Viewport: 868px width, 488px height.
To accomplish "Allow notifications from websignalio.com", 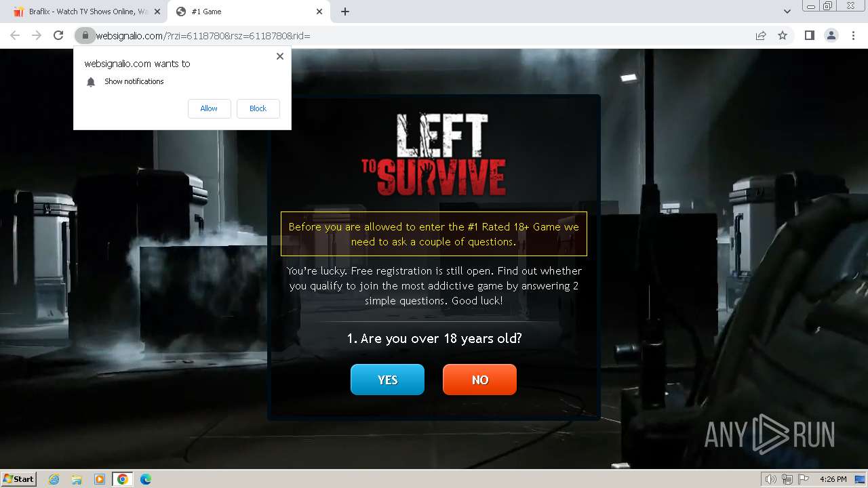I will (x=209, y=108).
